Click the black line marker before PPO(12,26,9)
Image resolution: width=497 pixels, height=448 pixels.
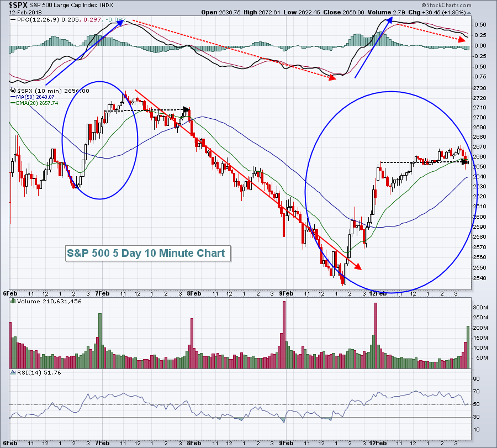pyautogui.click(x=13, y=19)
